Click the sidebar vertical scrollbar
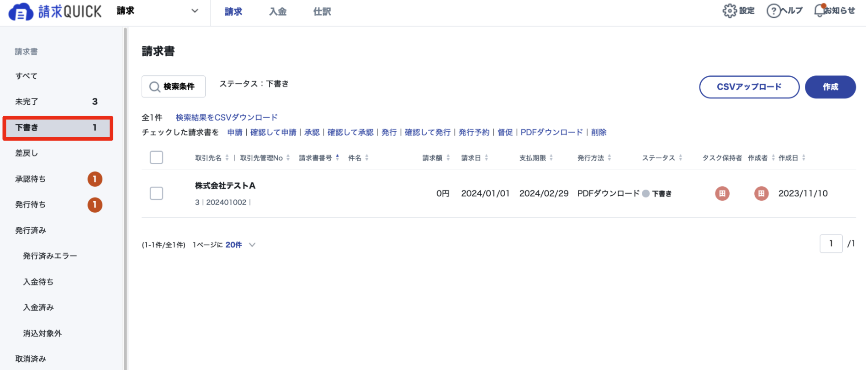The image size is (868, 370). [x=125, y=198]
